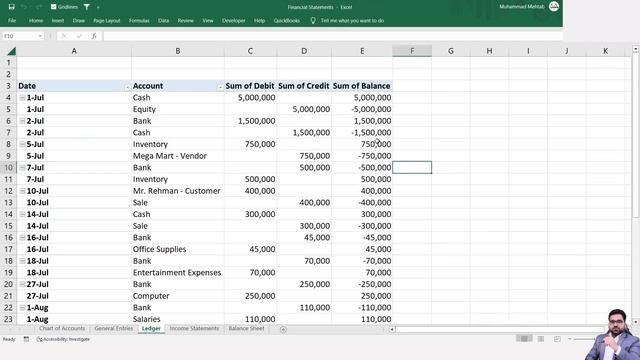Image resolution: width=640 pixels, height=360 pixels.
Task: Select column F header
Action: (412, 51)
